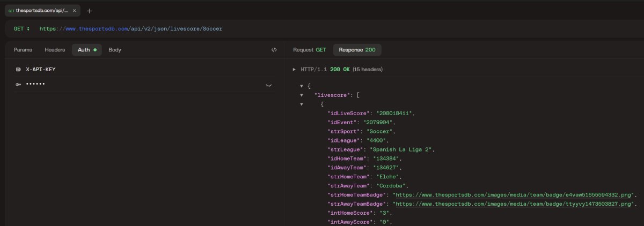Switch to the Params tab

coord(23,50)
